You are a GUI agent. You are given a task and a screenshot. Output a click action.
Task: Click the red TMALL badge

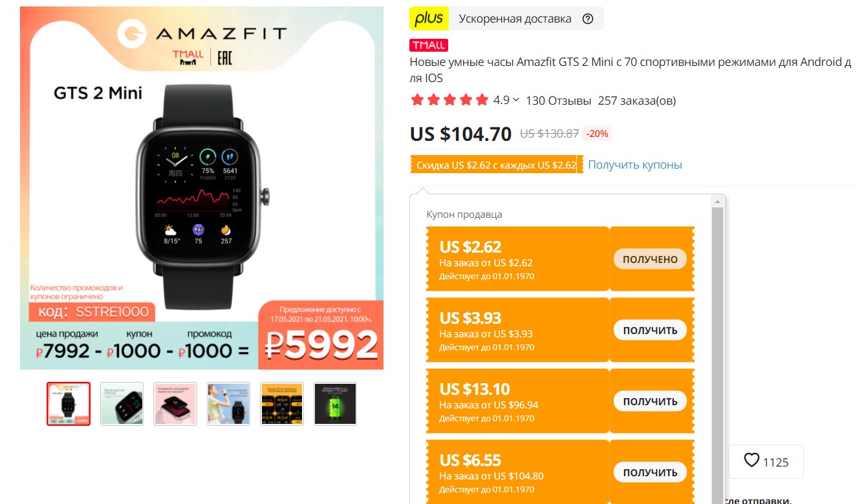pos(429,45)
